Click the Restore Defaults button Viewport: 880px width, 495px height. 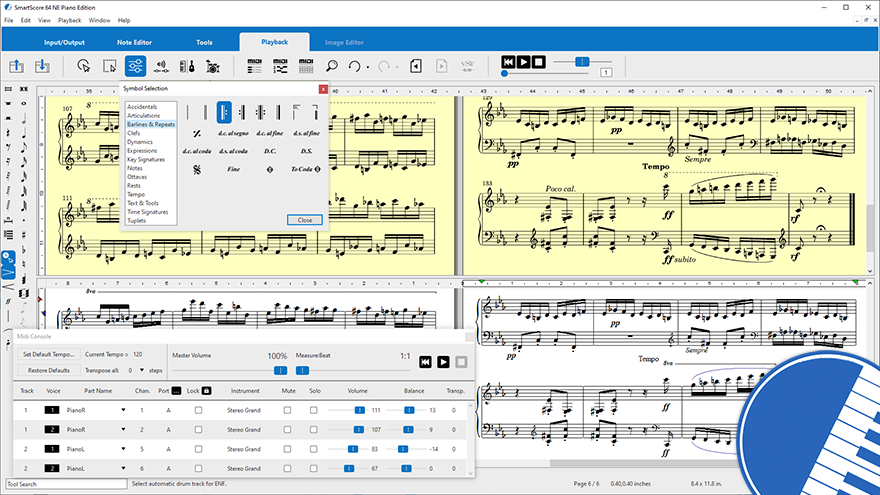click(48, 370)
